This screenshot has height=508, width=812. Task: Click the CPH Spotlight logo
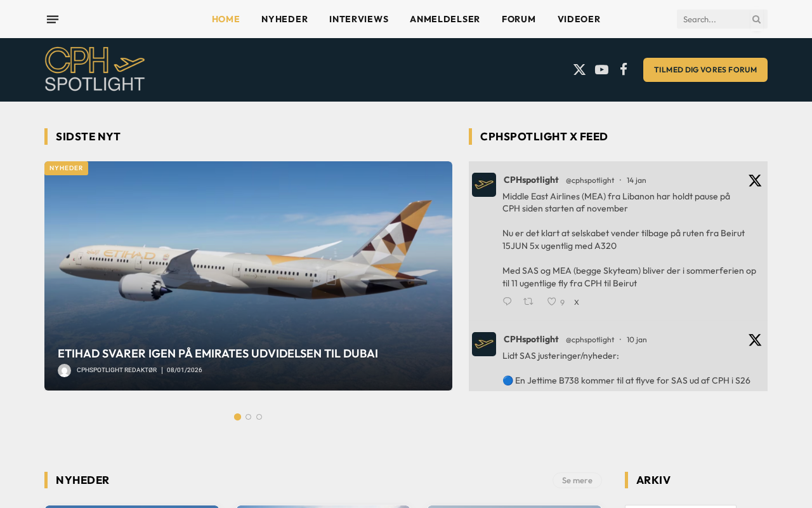click(x=95, y=69)
